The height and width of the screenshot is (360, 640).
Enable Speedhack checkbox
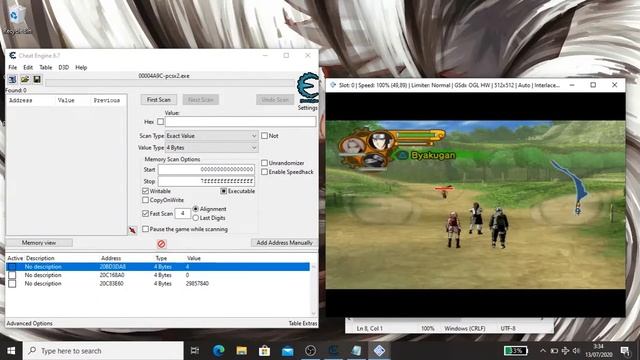pos(264,172)
